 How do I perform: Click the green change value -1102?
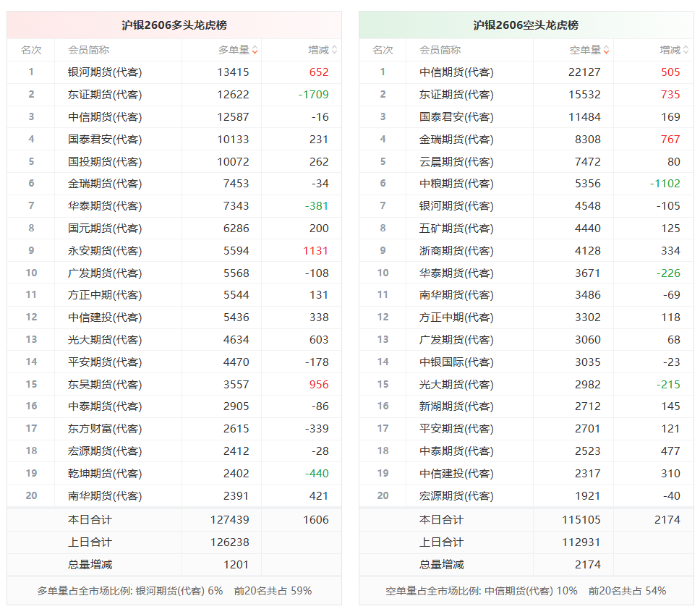pos(665,184)
